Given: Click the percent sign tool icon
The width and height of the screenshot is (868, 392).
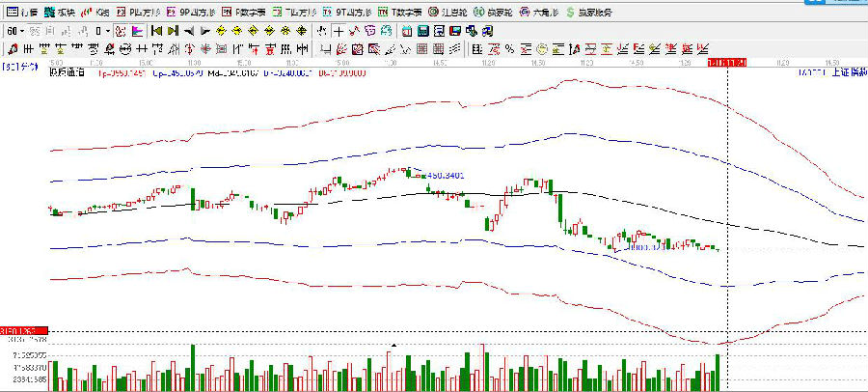Looking at the screenshot, I should point(508,49).
